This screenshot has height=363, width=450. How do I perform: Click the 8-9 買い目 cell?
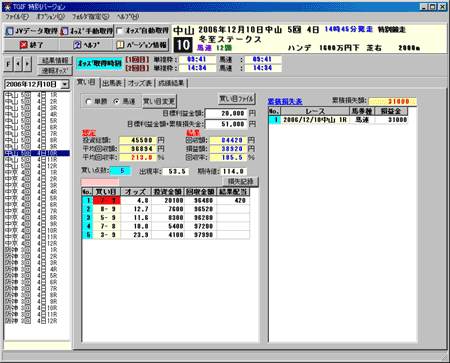click(107, 209)
